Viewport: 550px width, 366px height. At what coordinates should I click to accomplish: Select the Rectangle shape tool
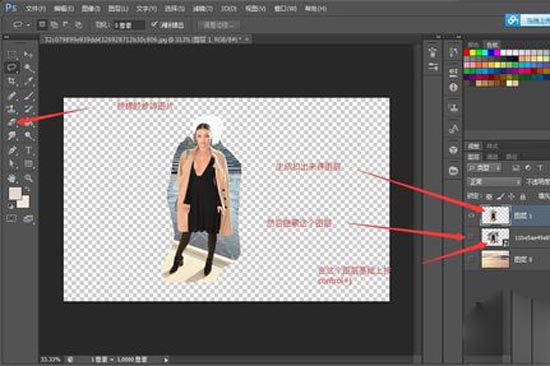[x=28, y=164]
